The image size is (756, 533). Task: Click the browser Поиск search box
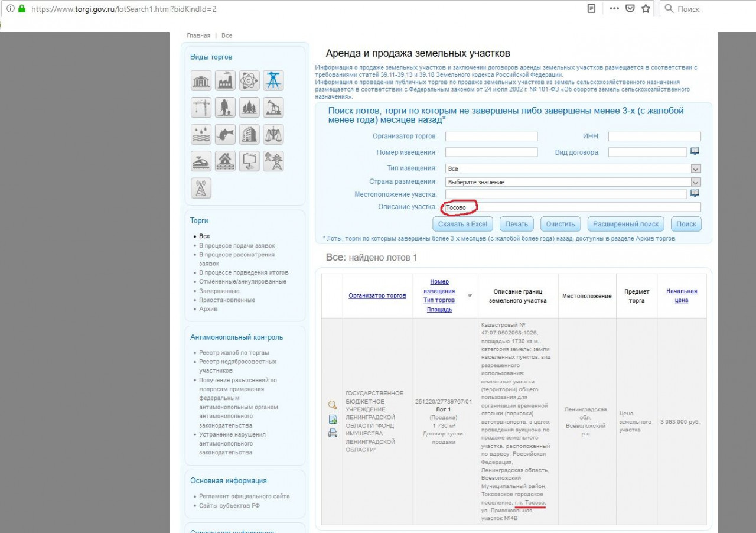(x=709, y=9)
